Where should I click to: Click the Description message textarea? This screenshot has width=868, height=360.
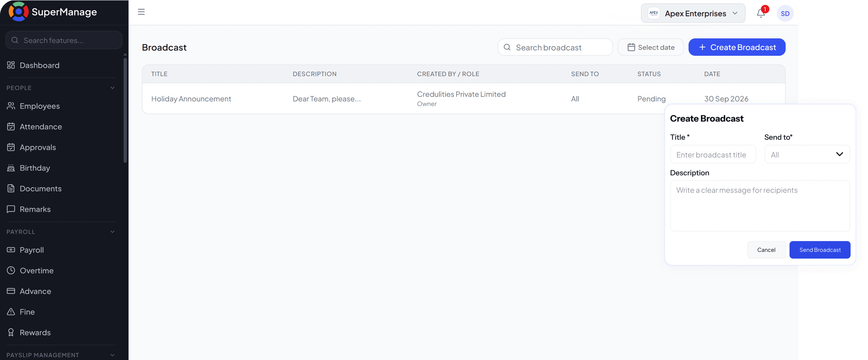[760, 206]
